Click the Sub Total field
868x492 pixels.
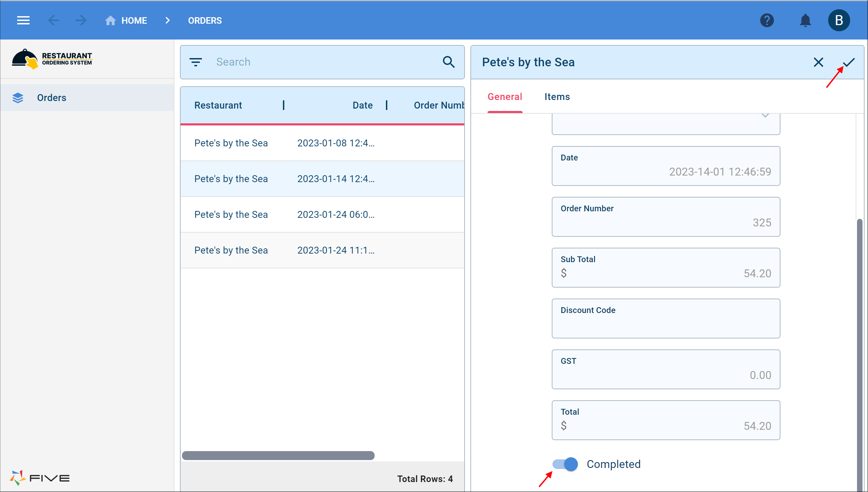pos(666,268)
